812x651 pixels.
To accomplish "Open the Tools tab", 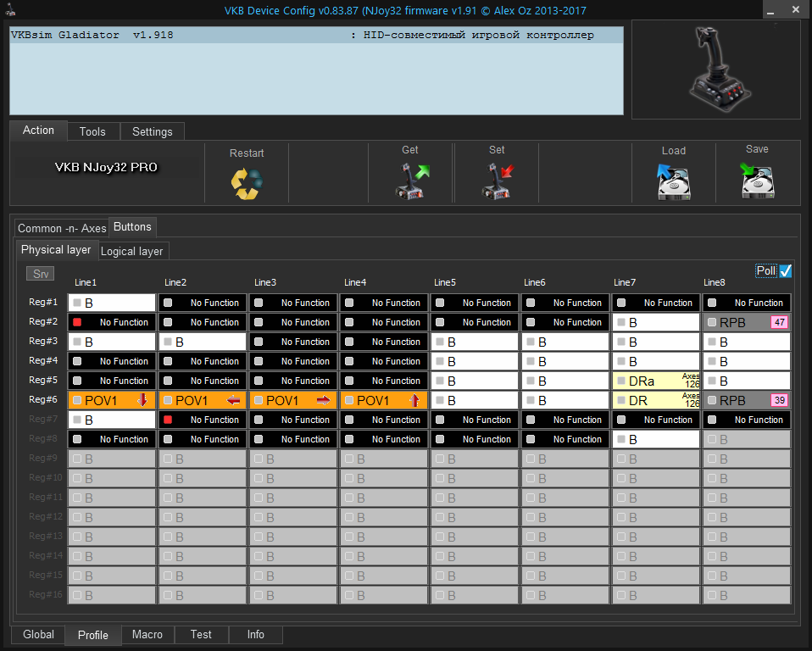I will coord(92,131).
